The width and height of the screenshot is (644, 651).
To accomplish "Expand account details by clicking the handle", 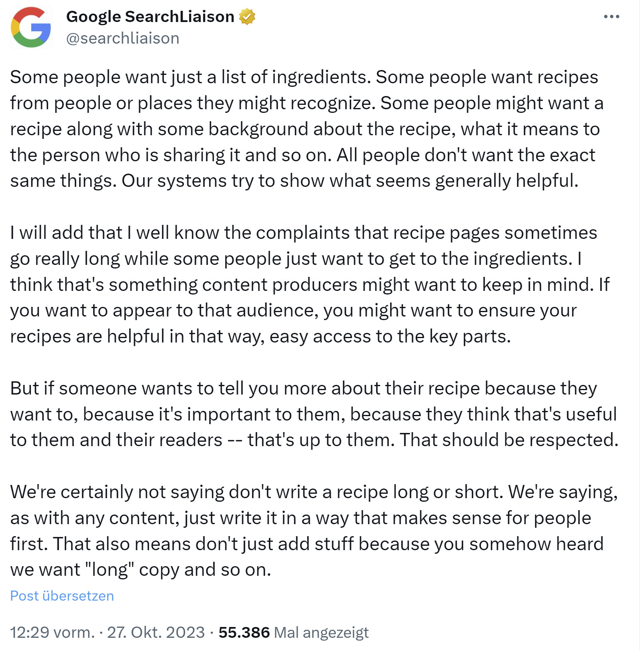I will 122,38.
